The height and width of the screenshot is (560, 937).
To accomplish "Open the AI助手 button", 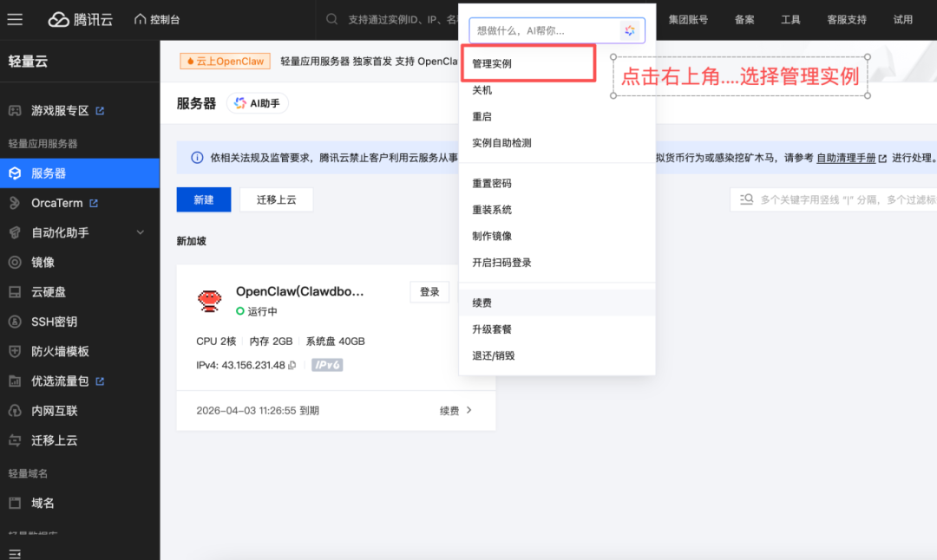I will point(257,103).
